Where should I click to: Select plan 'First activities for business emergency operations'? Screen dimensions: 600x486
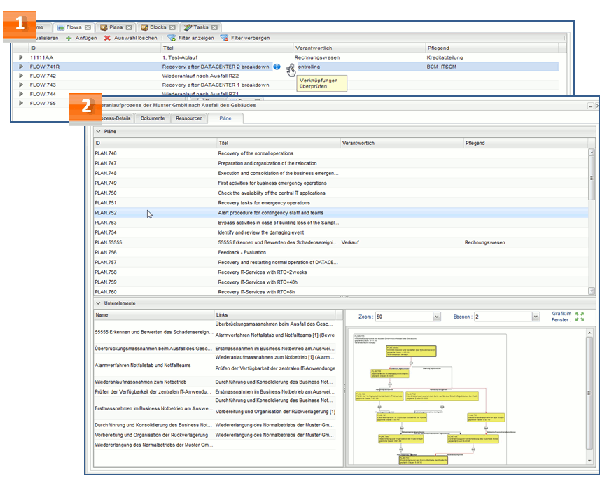point(341,183)
